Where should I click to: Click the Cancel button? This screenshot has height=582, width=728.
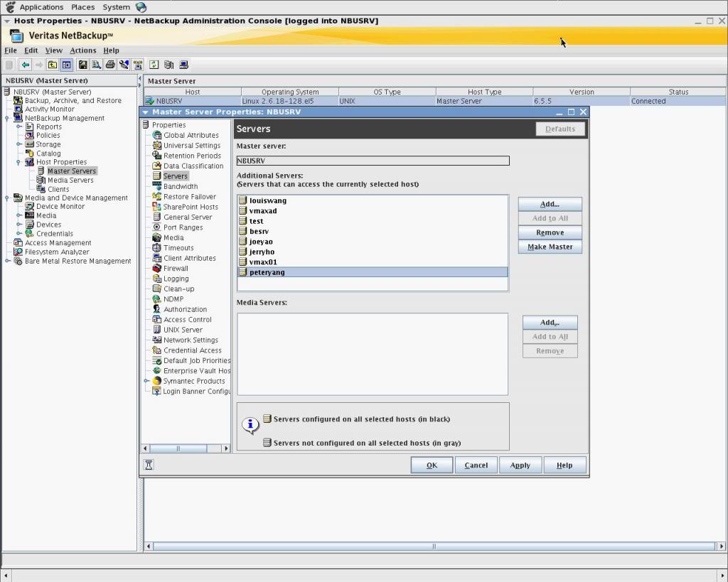(476, 465)
